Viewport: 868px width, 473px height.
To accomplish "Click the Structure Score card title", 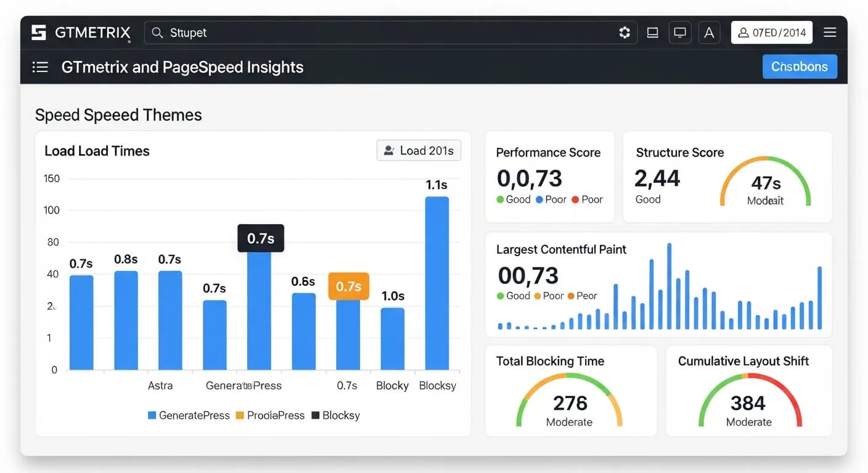I will pos(680,153).
